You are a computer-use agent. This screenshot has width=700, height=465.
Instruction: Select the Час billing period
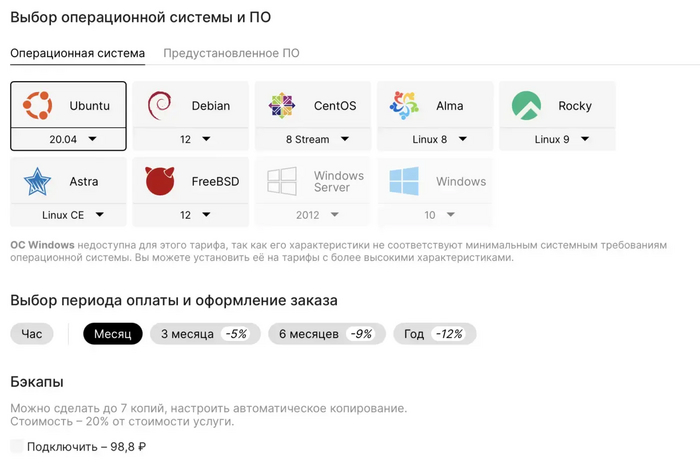(32, 334)
